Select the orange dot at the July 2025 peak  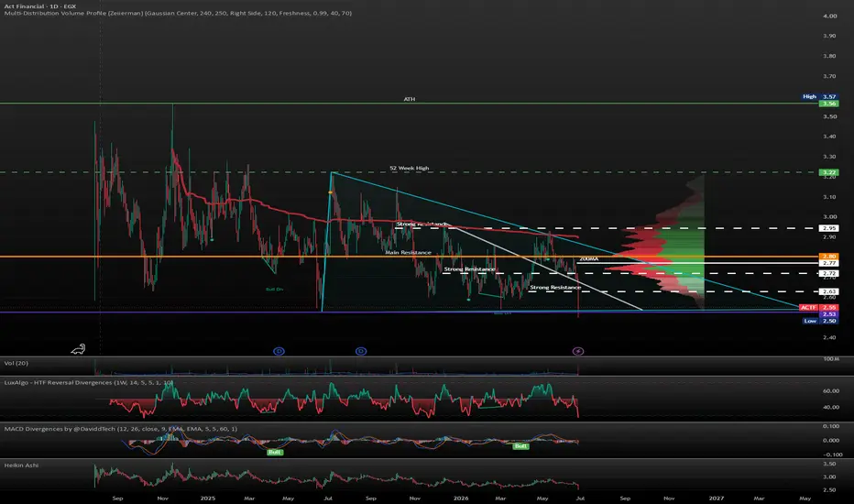coord(330,192)
